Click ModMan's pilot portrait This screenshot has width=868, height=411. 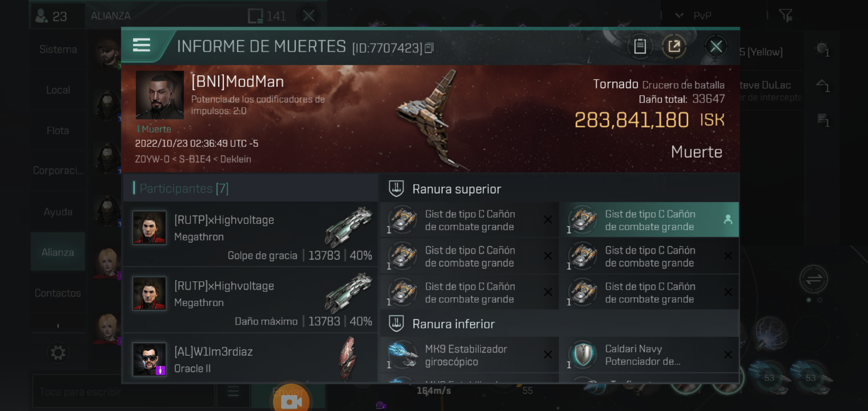tap(160, 95)
